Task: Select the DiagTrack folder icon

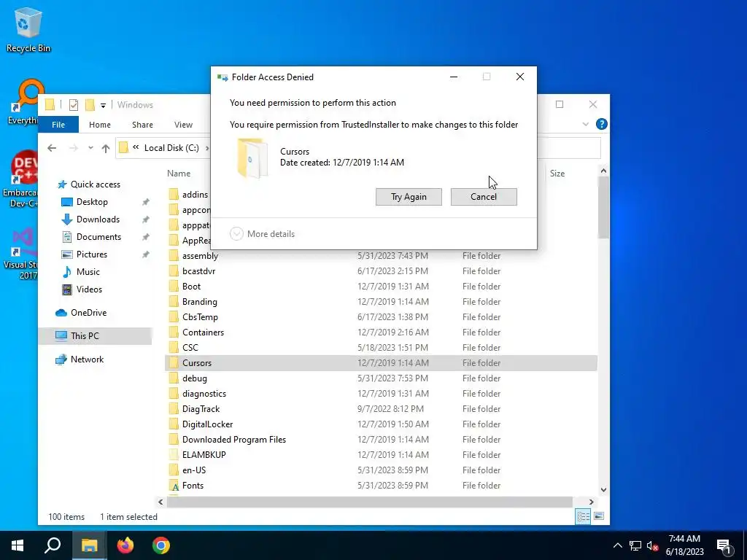Action: [174, 409]
